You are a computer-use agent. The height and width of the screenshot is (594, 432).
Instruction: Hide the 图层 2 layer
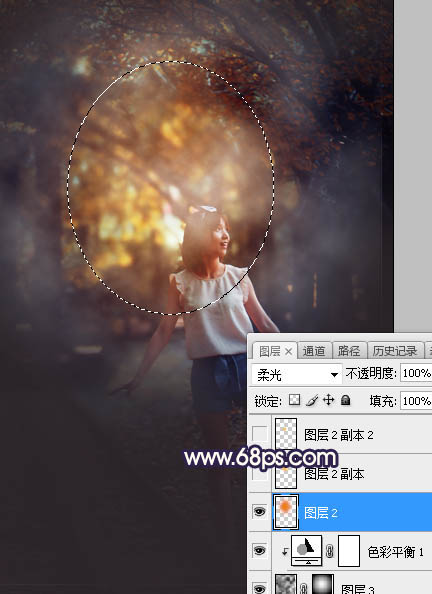click(x=260, y=512)
